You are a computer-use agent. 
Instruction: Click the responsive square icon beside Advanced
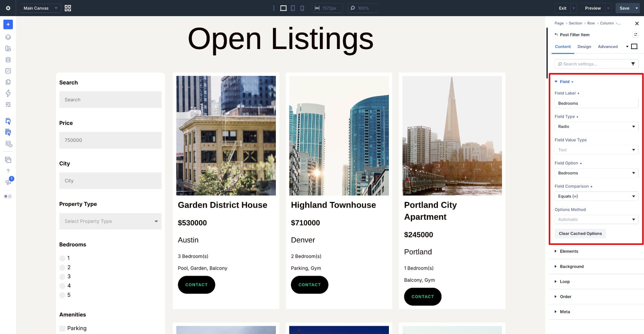[x=634, y=47]
